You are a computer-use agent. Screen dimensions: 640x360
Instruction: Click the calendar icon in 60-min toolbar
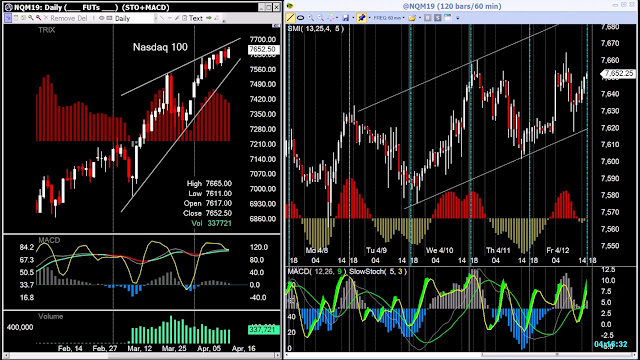pos(448,18)
